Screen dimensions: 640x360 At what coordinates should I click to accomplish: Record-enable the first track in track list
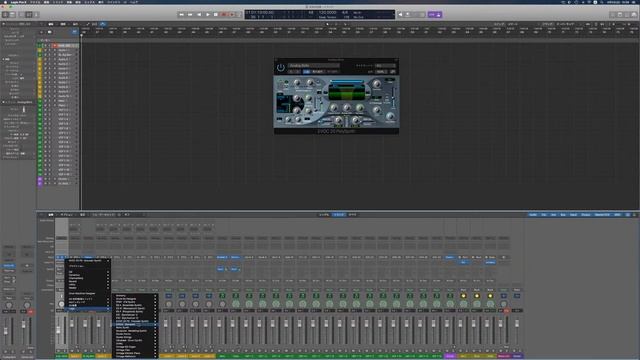55,46
